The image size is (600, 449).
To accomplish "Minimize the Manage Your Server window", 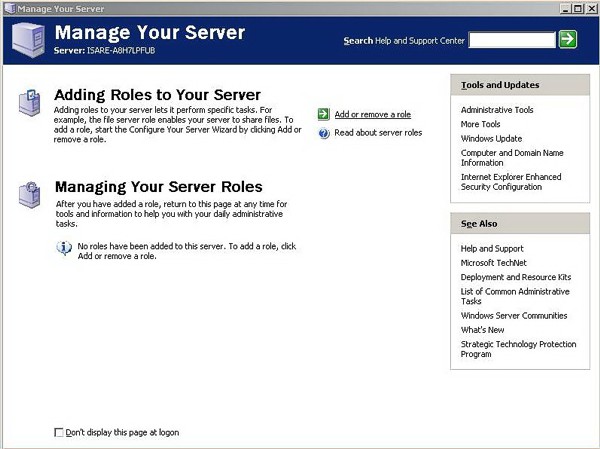I will (x=565, y=8).
